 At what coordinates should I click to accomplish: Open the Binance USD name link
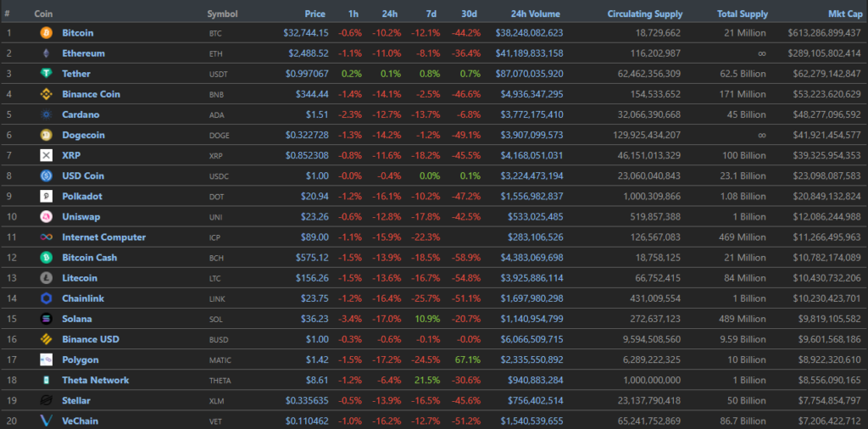coord(91,339)
